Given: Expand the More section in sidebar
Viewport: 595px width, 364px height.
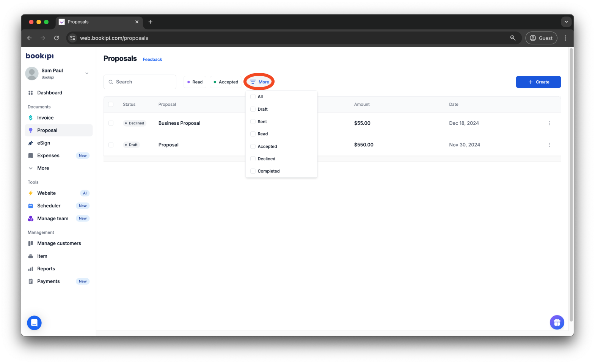Looking at the screenshot, I should click(43, 168).
